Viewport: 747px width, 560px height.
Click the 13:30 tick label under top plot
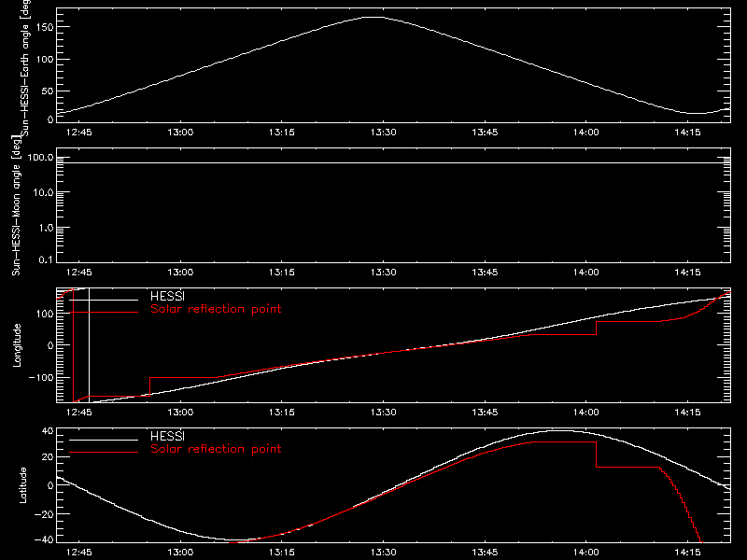[x=384, y=133]
